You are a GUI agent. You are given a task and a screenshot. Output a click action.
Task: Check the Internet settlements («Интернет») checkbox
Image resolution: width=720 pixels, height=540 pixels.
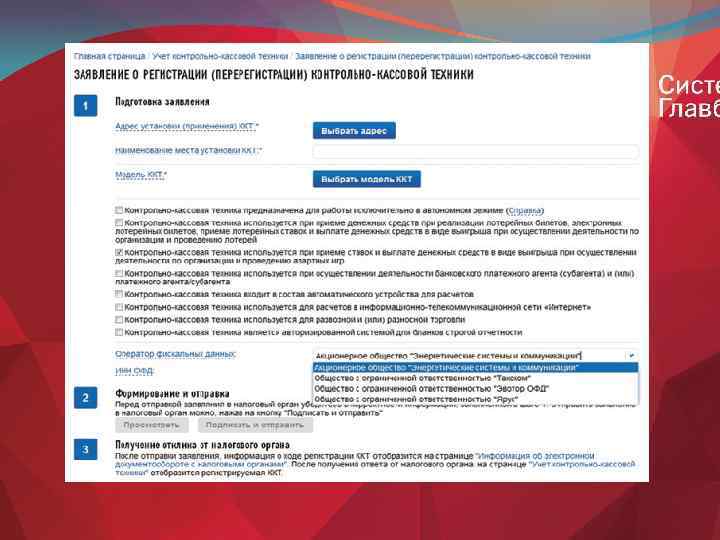119,307
